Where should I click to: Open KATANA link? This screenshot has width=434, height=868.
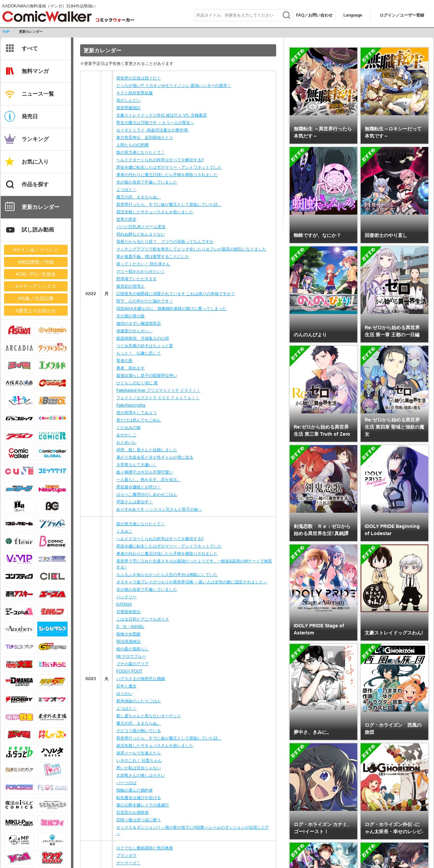[124, 604]
